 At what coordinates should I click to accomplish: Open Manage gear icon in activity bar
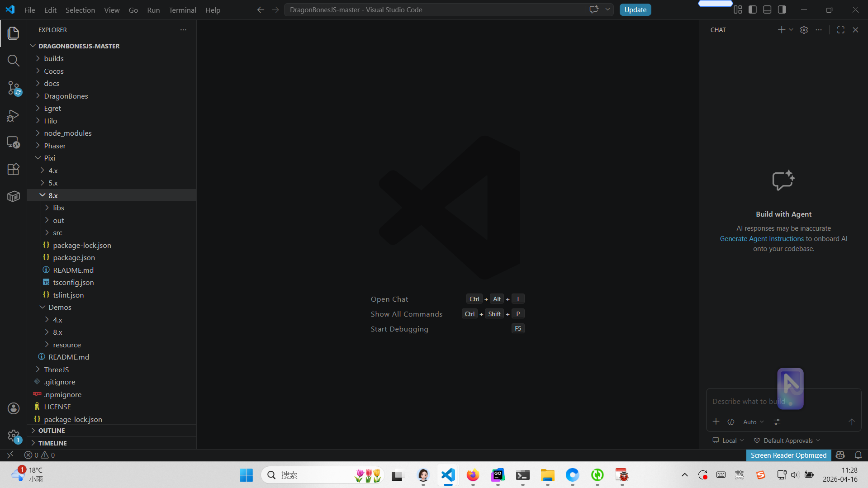tap(14, 436)
